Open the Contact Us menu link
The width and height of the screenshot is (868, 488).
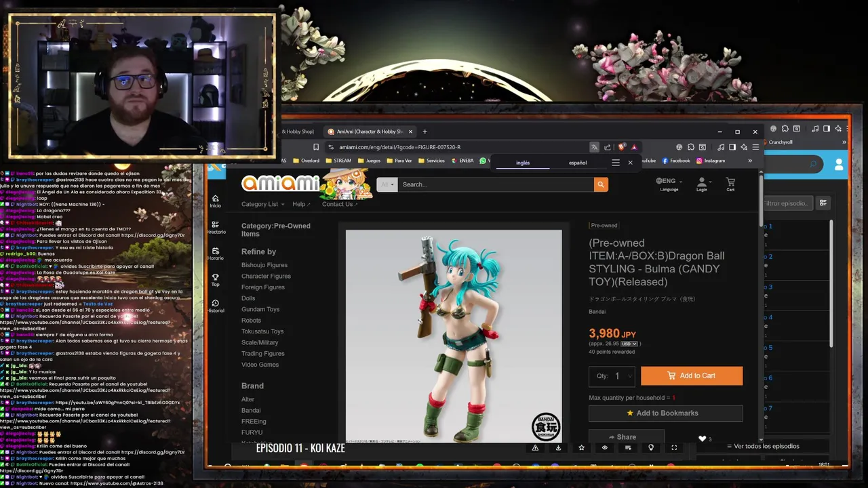(x=339, y=204)
